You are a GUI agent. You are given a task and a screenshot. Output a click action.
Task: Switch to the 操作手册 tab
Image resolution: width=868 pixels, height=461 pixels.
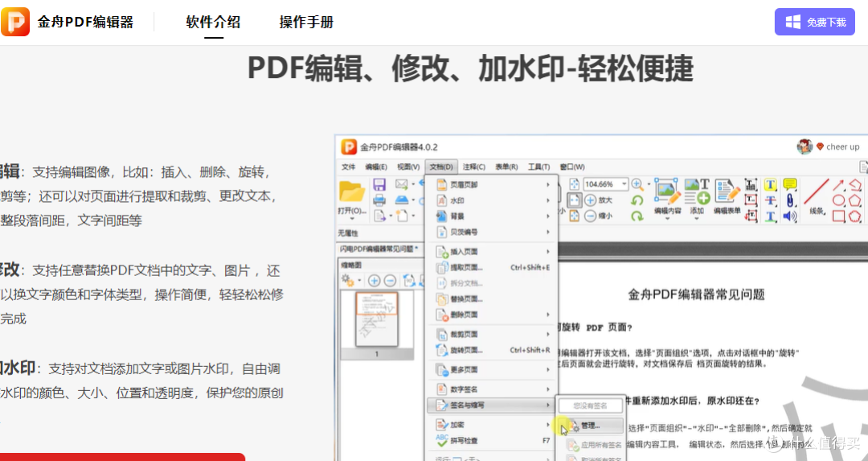coord(306,23)
